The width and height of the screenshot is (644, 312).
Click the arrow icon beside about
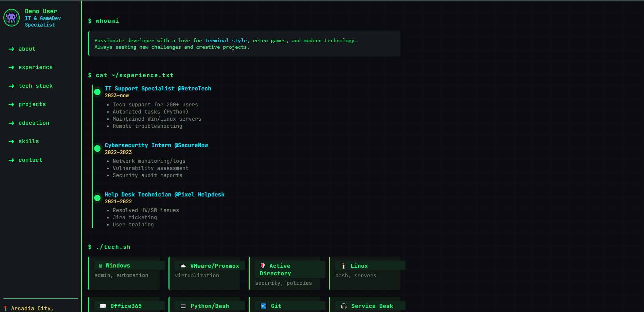click(x=11, y=49)
